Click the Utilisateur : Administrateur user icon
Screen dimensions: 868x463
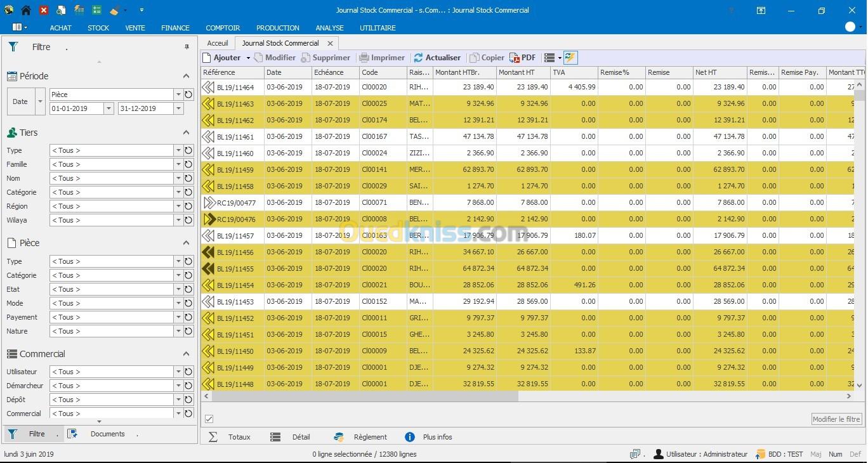[659, 454]
